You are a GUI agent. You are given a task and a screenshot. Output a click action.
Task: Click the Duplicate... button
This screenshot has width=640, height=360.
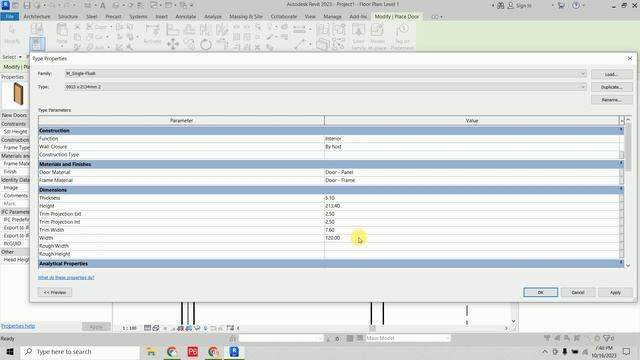click(611, 87)
